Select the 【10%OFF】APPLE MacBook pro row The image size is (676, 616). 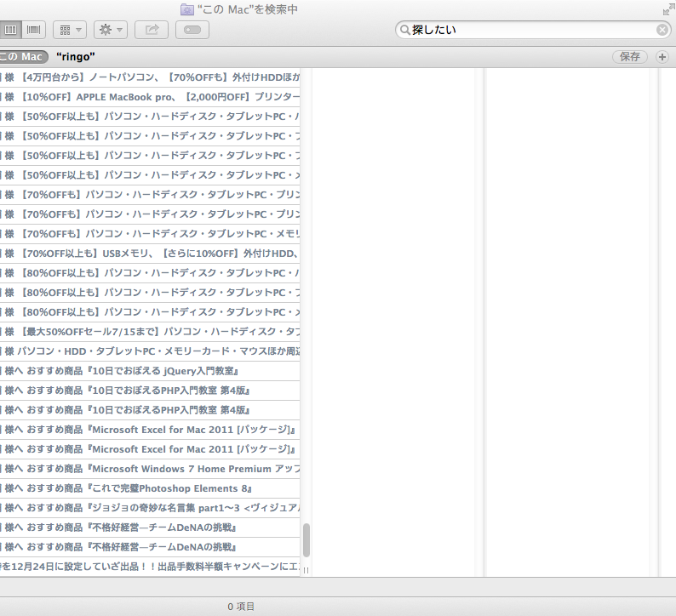pyautogui.click(x=150, y=97)
